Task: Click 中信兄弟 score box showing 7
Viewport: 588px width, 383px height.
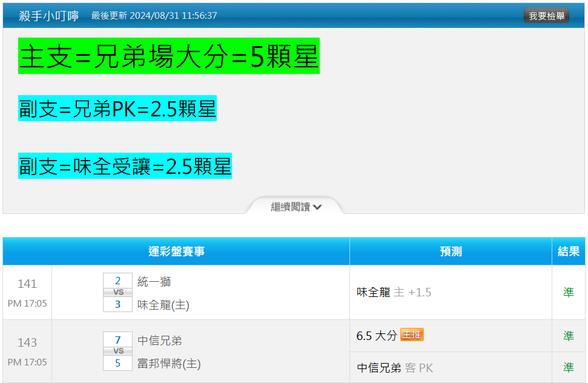Action: [x=117, y=339]
